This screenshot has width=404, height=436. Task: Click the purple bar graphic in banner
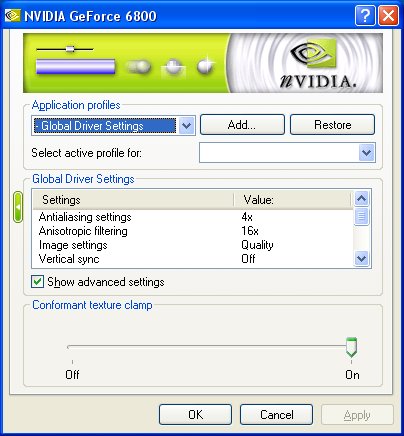coord(75,66)
